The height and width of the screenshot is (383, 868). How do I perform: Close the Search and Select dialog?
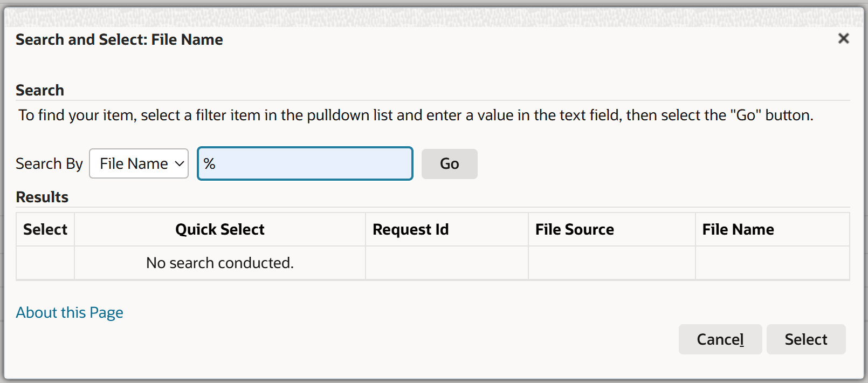(844, 39)
